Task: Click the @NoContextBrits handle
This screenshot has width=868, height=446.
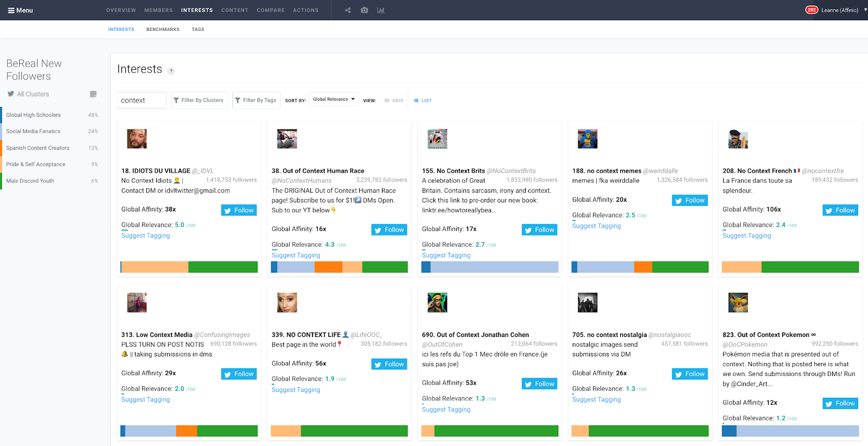Action: (x=511, y=171)
